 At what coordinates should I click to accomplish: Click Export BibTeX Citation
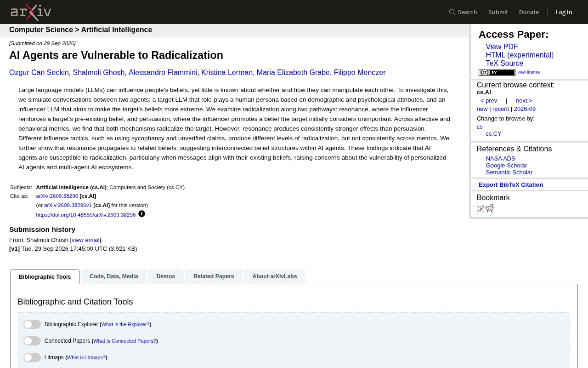[511, 185]
